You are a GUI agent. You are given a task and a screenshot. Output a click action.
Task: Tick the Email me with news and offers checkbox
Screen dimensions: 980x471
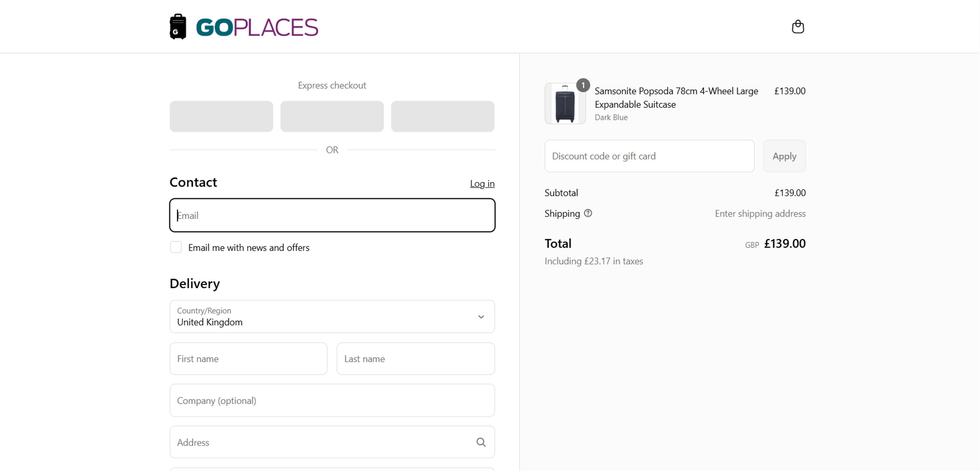click(176, 247)
